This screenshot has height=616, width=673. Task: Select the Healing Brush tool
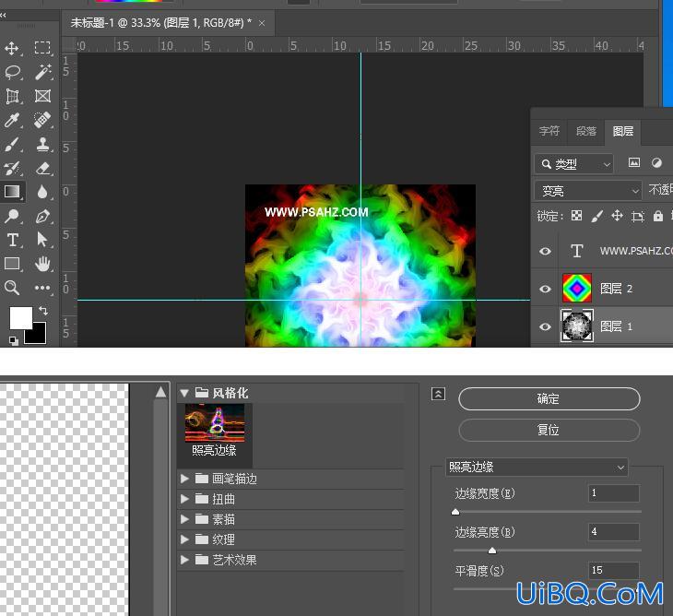(x=42, y=120)
